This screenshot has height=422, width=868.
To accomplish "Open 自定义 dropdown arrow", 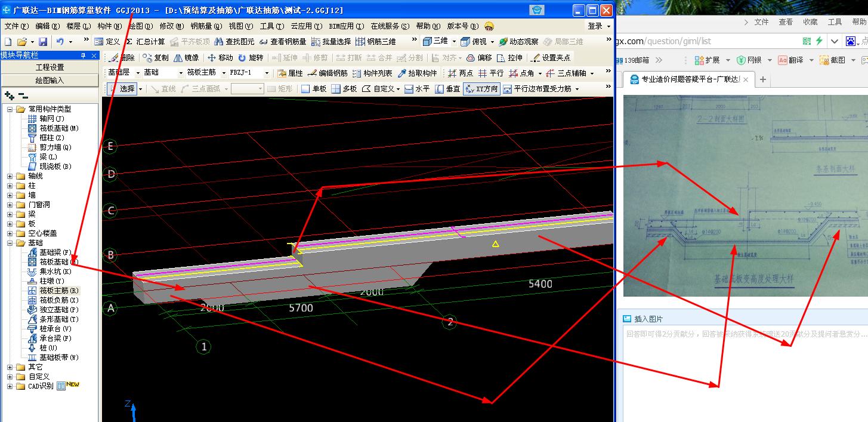I will (x=399, y=88).
